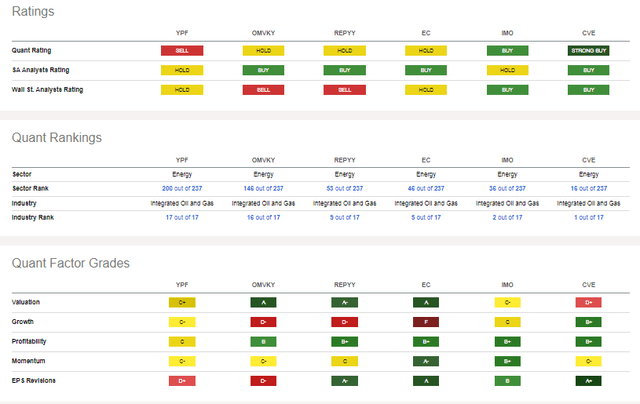Click the 'EPS Revisions' row label
Viewport: 640px width, 404px height.
[x=33, y=380]
